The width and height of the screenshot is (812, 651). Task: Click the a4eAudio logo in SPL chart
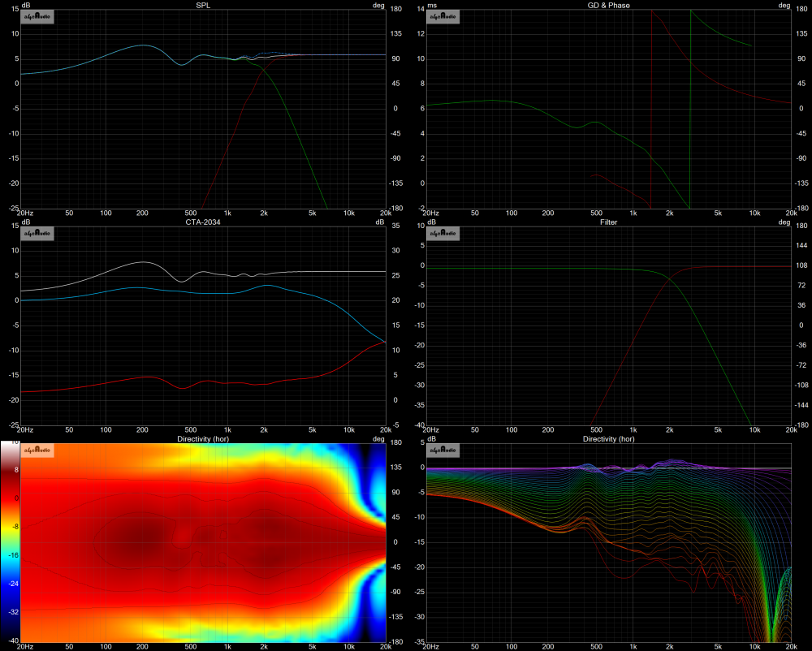(37, 18)
